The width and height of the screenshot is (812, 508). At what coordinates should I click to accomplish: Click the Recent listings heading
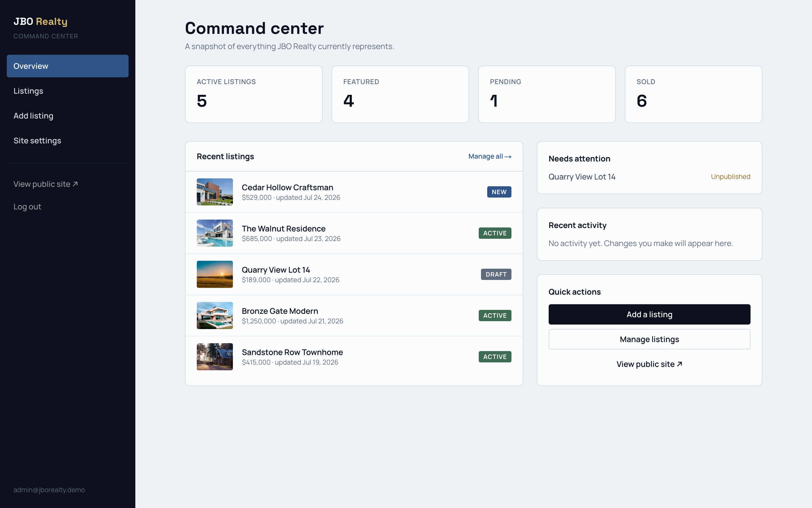coord(225,157)
